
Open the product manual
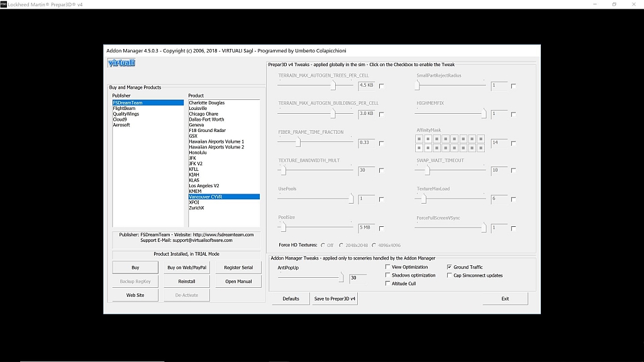point(238,282)
